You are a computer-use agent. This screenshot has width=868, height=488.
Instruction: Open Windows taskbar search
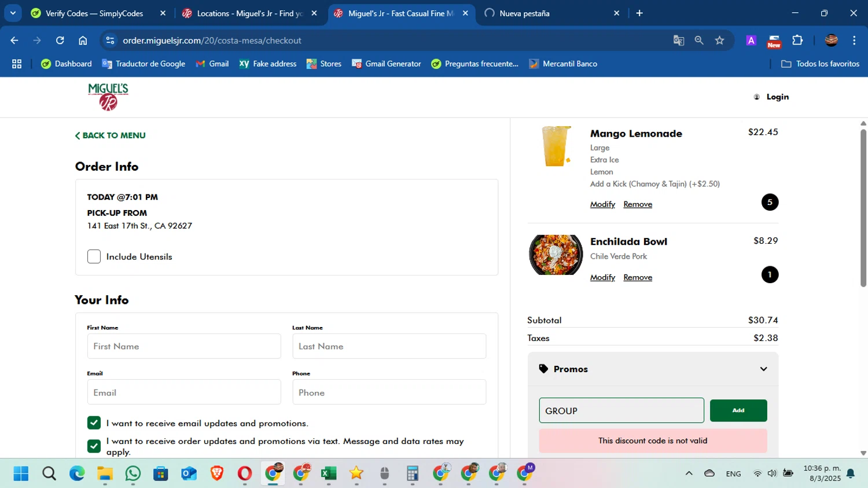pos(49,474)
